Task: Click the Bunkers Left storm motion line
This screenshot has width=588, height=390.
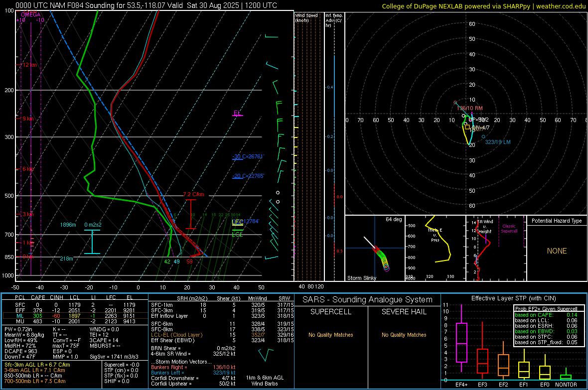Action: 193,373
